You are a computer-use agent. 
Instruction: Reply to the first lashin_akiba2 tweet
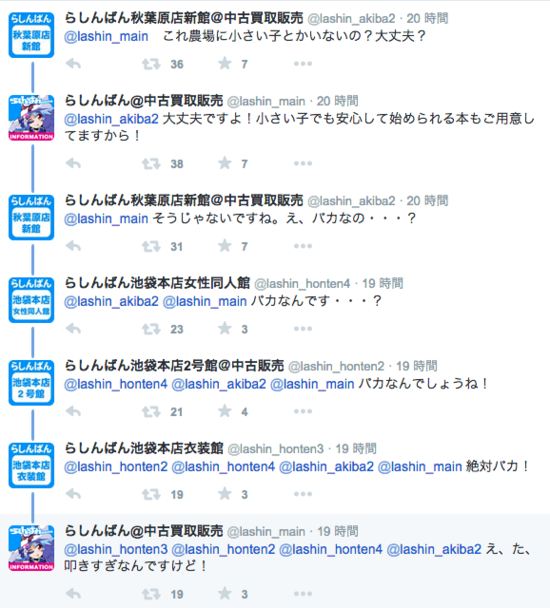(73, 64)
